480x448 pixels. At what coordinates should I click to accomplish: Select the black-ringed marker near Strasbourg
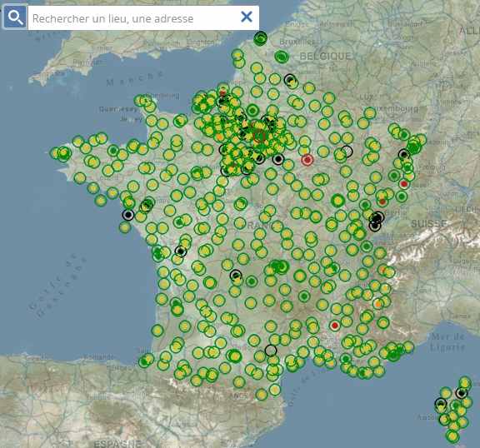tap(404, 154)
